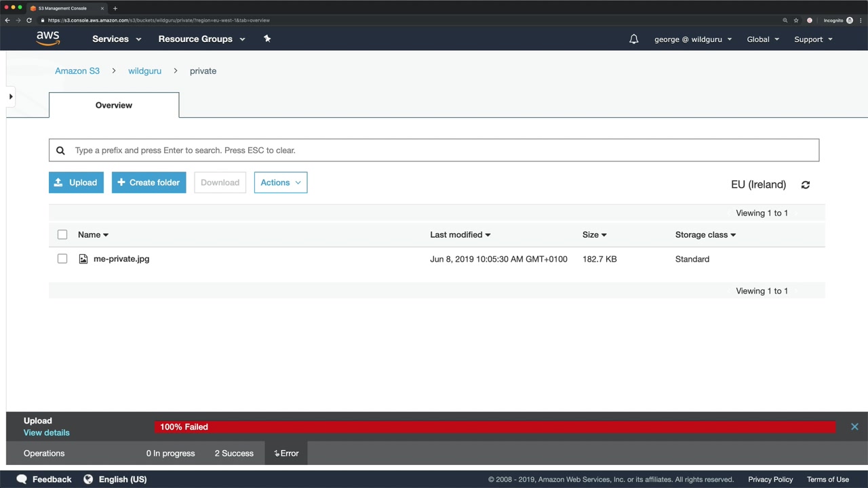Open the View details link for Upload
This screenshot has height=488, width=868.
click(47, 432)
